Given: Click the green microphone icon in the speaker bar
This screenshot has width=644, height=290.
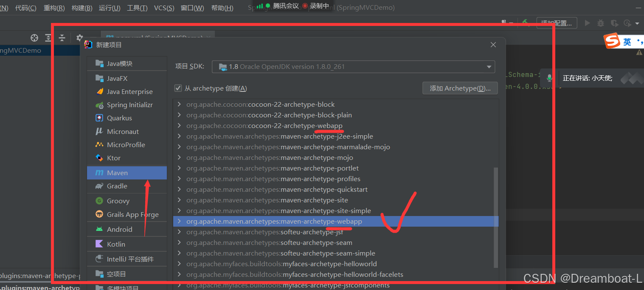Looking at the screenshot, I should [x=549, y=78].
